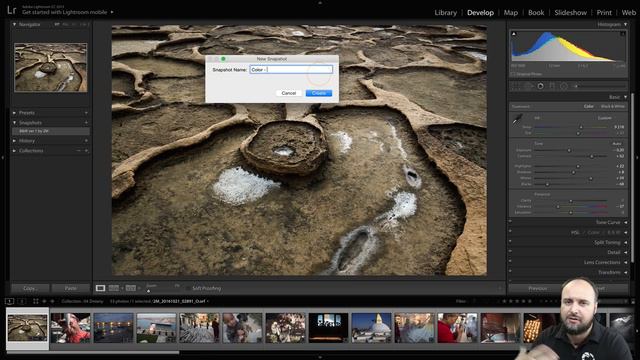The width and height of the screenshot is (640, 360).
Task: Expand the Transform panel
Action: pyautogui.click(x=625, y=272)
